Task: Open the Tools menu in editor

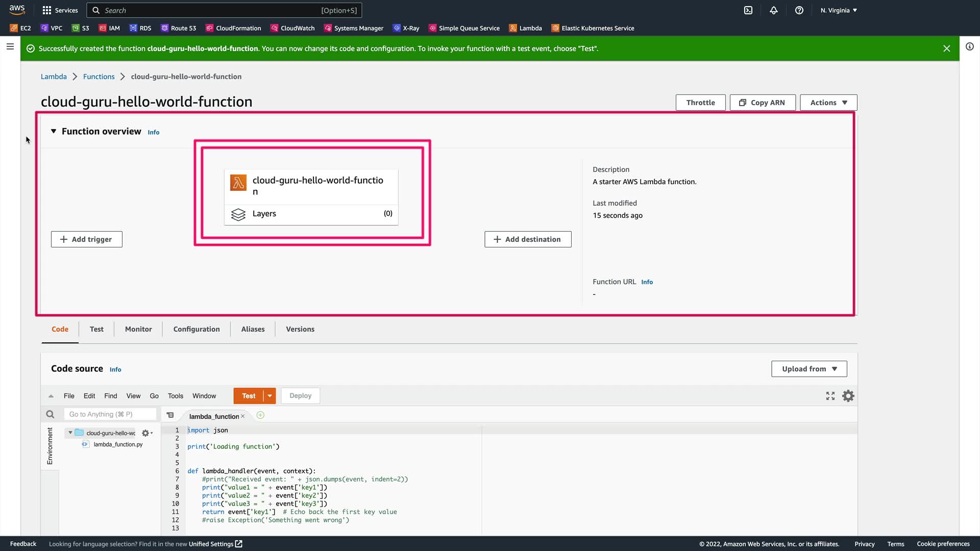Action: 175,396
